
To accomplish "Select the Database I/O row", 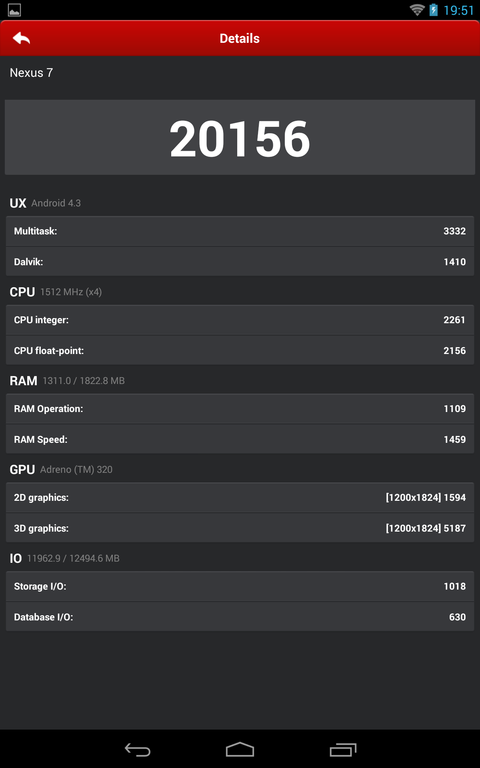I will pos(240,617).
